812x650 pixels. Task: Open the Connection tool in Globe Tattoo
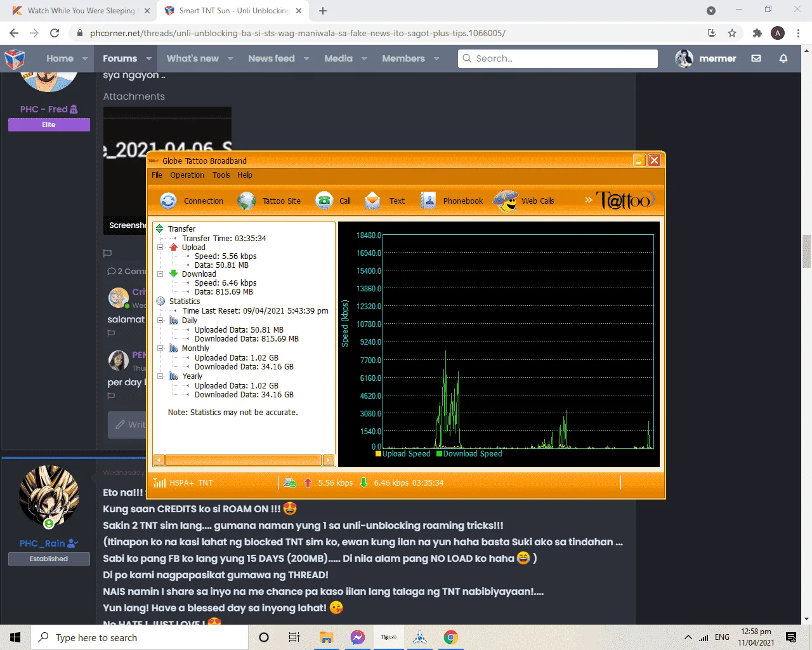[x=191, y=201]
